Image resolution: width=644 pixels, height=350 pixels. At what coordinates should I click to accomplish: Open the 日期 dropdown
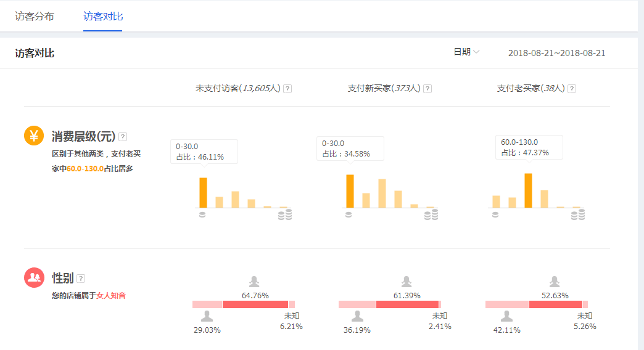click(x=466, y=52)
